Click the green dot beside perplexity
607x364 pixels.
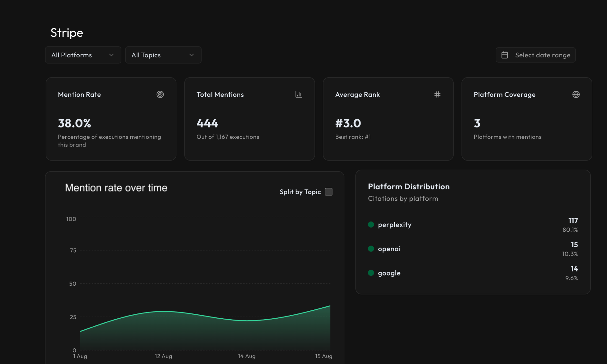(371, 225)
